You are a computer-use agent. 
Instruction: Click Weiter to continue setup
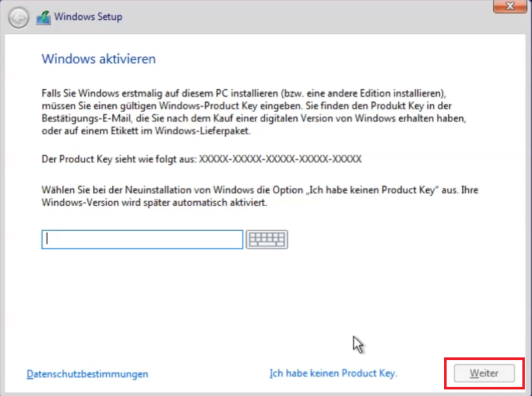483,373
